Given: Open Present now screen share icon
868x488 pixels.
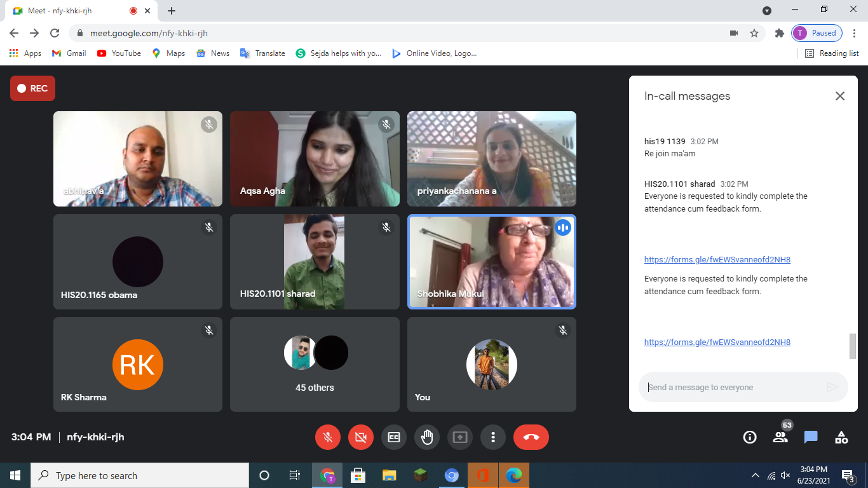Looking at the screenshot, I should point(460,437).
